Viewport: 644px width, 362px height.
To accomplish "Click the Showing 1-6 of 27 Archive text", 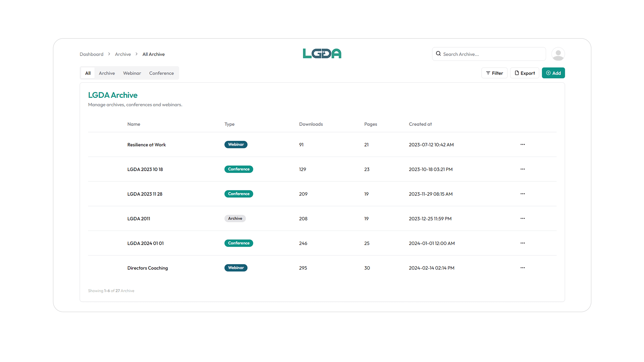I will [111, 291].
